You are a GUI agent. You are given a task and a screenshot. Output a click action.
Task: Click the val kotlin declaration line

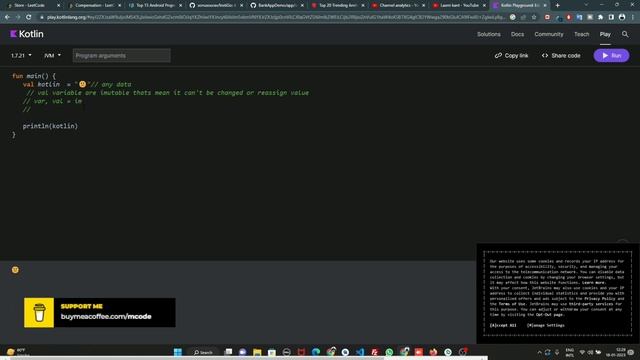[77, 84]
